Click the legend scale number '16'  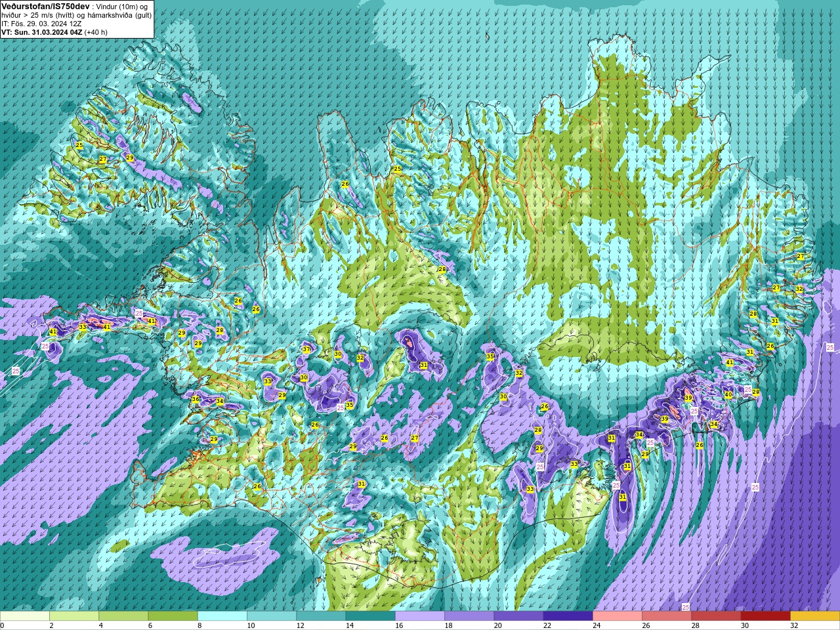399,625
